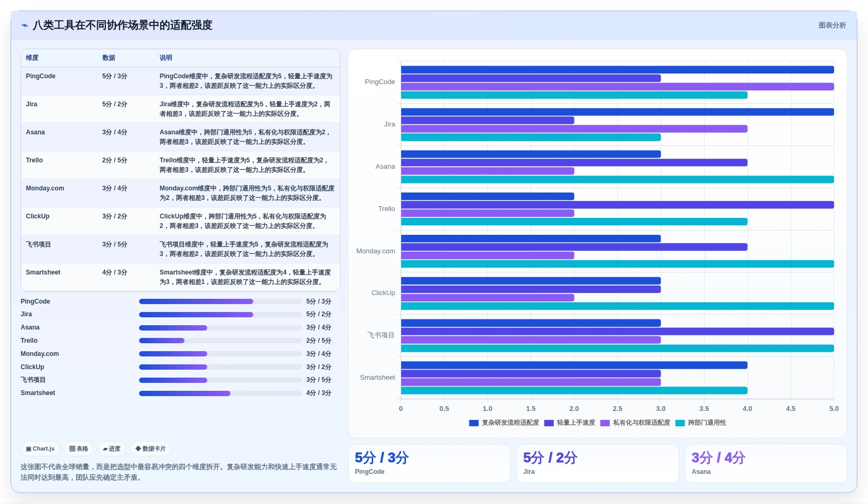
Task: Click the 图表分析 label in the header
Action: point(832,25)
